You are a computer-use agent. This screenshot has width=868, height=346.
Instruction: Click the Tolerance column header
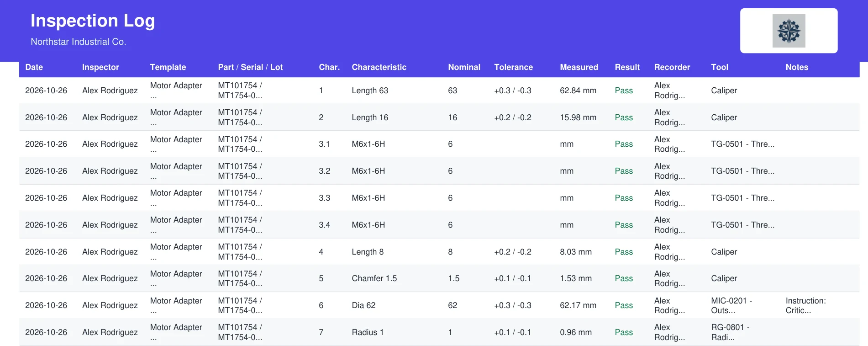tap(513, 67)
